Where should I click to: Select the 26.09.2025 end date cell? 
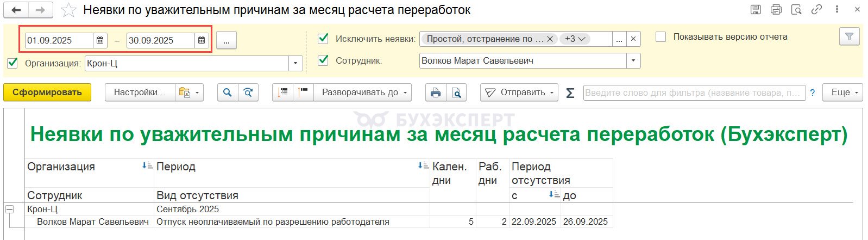tap(587, 221)
